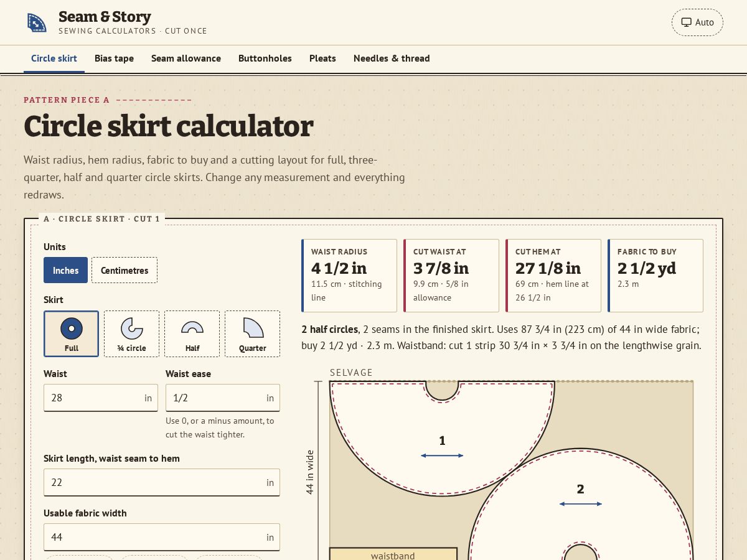Screen dimensions: 747x560
Task: Click the Seam & Story logo icon
Action: coord(37,22)
